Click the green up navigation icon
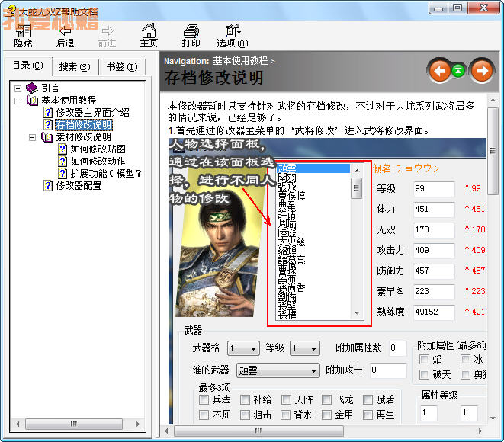 458,72
